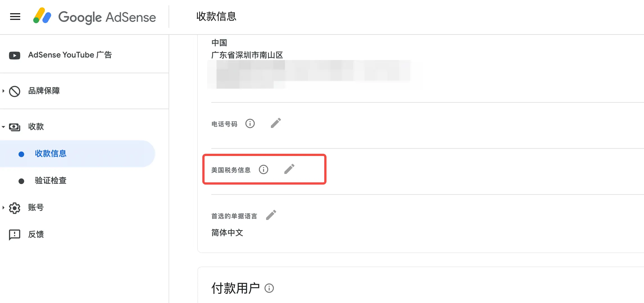Click the 收款 payments menu label
644x303 pixels.
[36, 127]
